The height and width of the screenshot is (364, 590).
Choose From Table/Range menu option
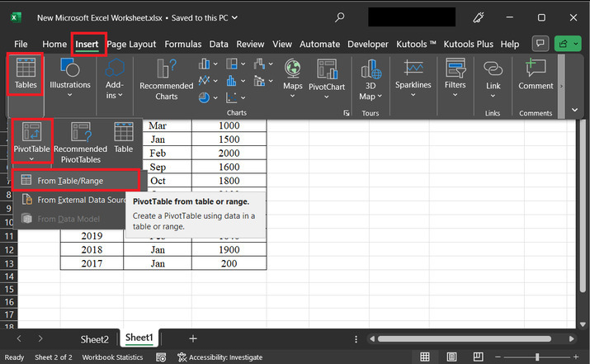[x=69, y=180]
